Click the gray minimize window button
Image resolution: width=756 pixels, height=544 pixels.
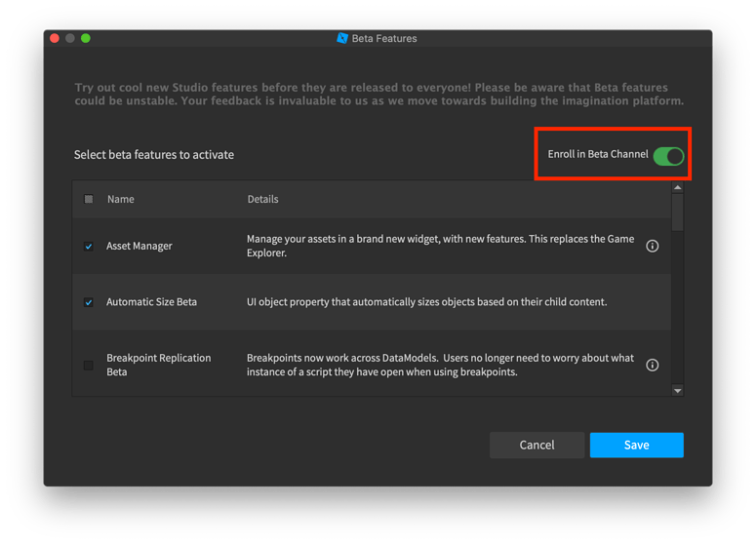pos(70,38)
